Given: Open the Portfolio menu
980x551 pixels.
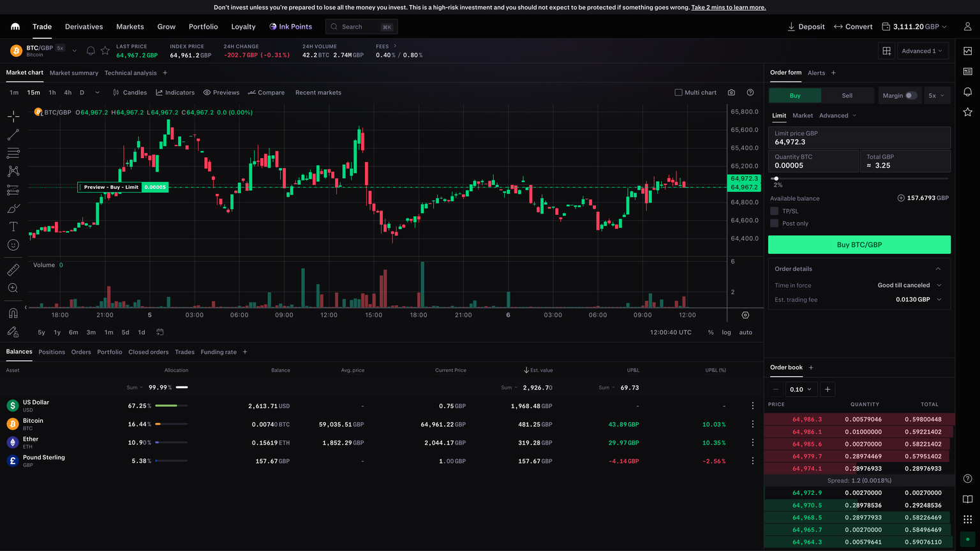Looking at the screenshot, I should click(203, 27).
